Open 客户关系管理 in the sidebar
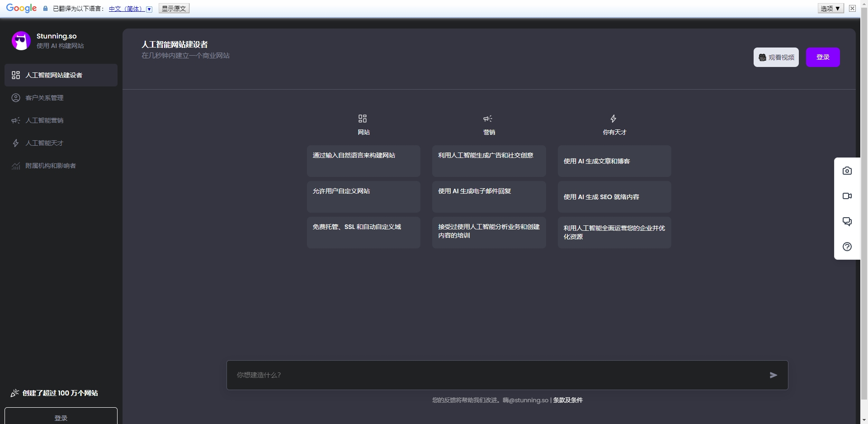The image size is (868, 424). coord(44,98)
